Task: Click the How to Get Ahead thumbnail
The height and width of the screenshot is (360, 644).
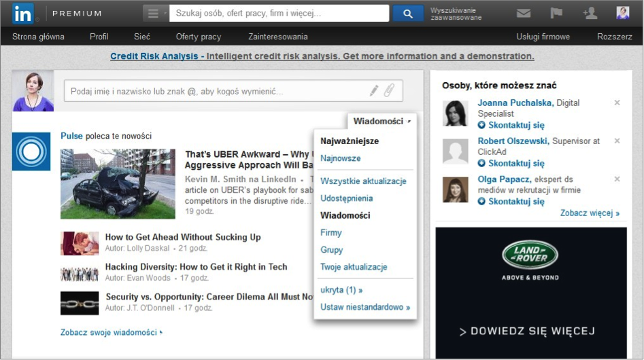Action: pyautogui.click(x=80, y=244)
